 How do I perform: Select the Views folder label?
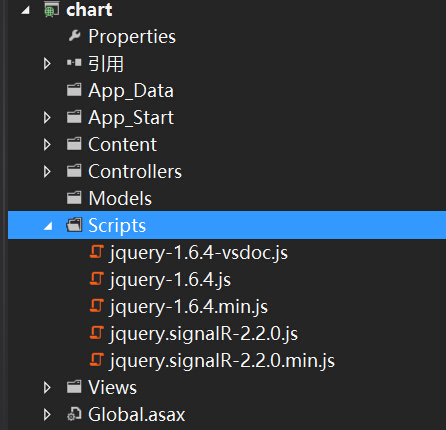[x=113, y=387]
